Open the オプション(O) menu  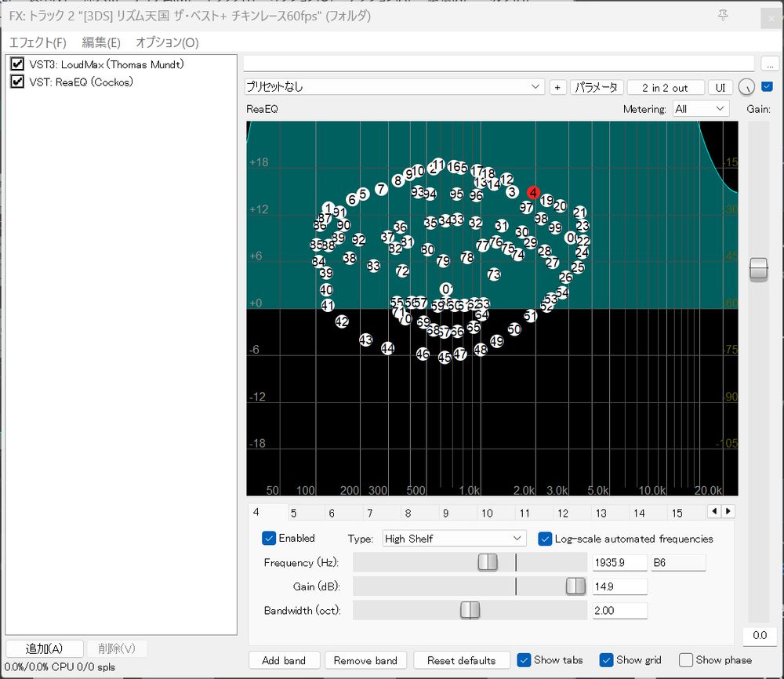(167, 42)
